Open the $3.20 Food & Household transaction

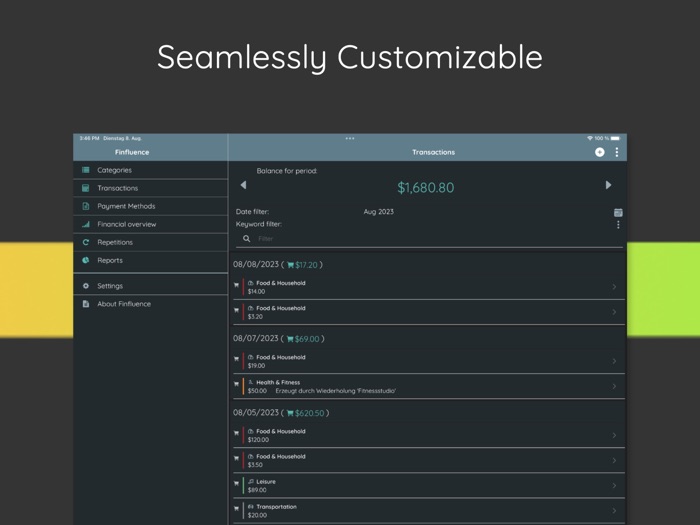coord(429,312)
